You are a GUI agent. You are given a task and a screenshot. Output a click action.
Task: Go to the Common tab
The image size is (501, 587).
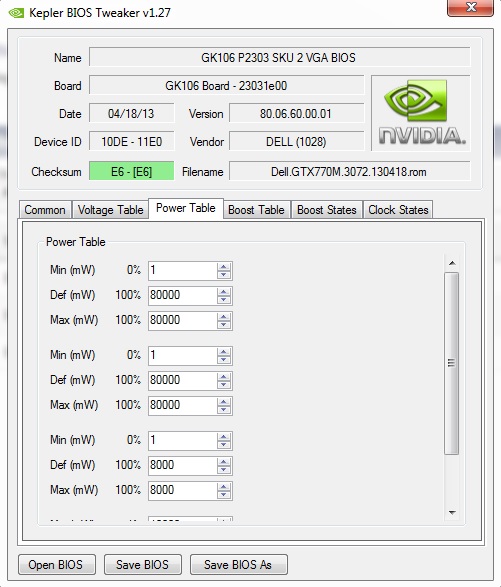pos(45,210)
